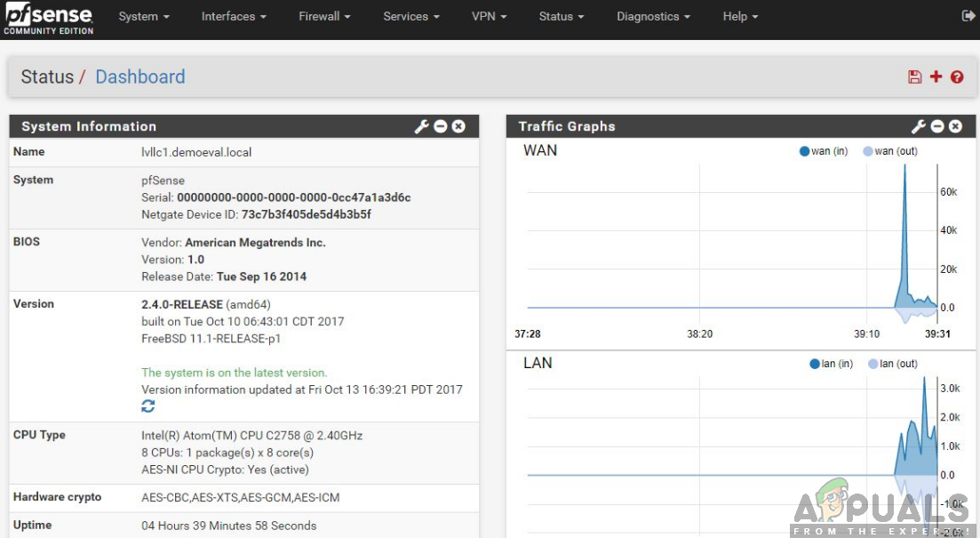
Task: Expand the Services menu
Action: click(x=410, y=16)
